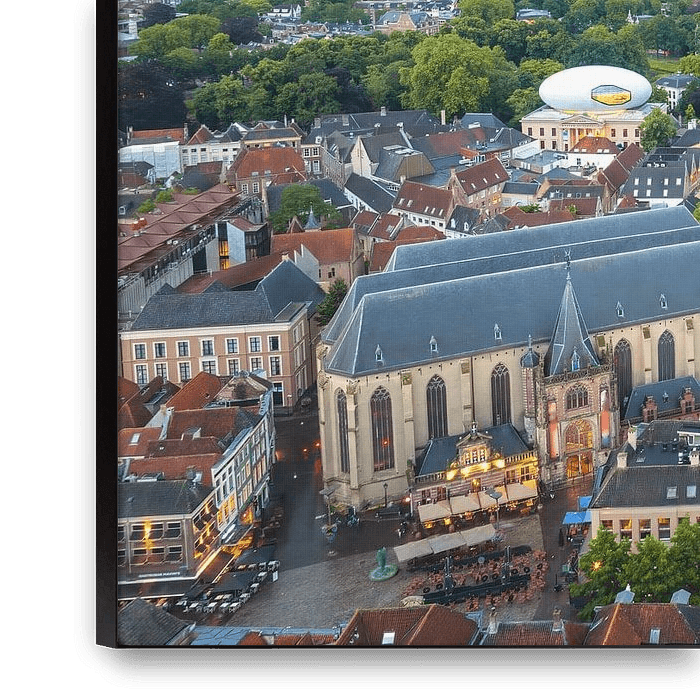Click the museum building beneath the dome
The width and height of the screenshot is (700, 700).
click(580, 127)
